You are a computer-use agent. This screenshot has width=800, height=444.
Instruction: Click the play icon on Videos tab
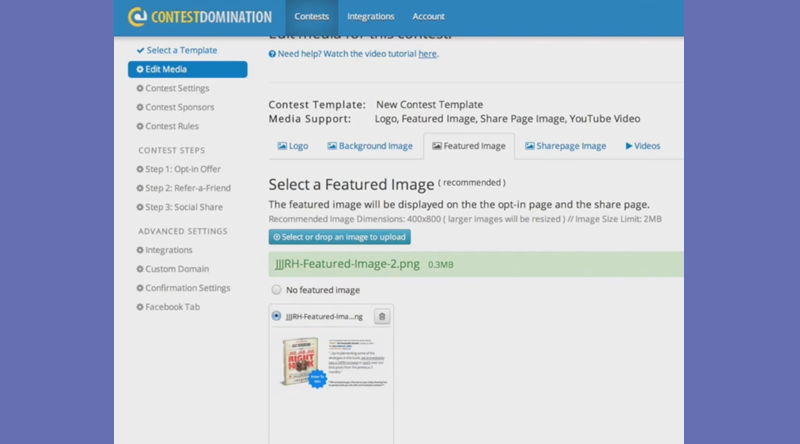click(x=629, y=146)
